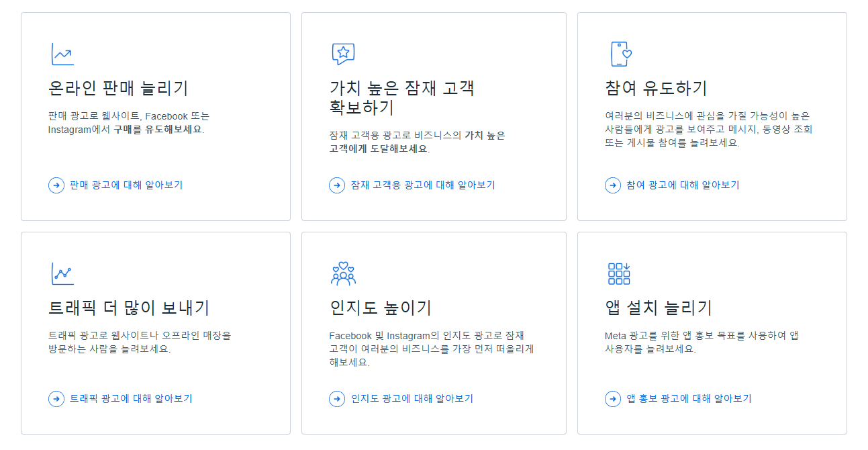The width and height of the screenshot is (868, 450).
Task: Click the arrow circle beside 인지도 광고에 대해 알아보기
Action: coord(337,399)
